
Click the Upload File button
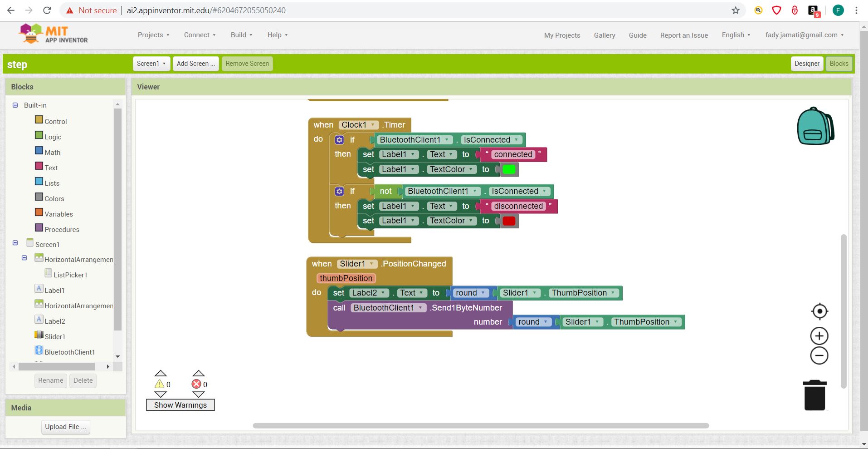click(65, 427)
